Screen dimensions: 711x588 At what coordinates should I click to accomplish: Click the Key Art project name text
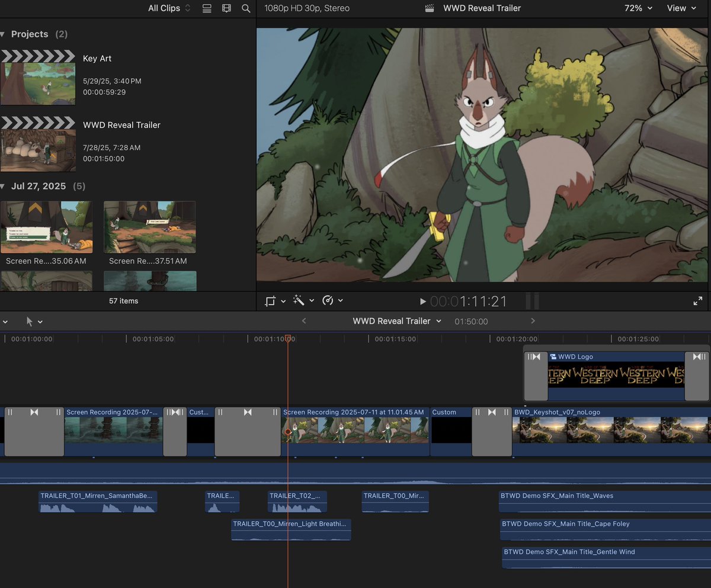coord(97,59)
